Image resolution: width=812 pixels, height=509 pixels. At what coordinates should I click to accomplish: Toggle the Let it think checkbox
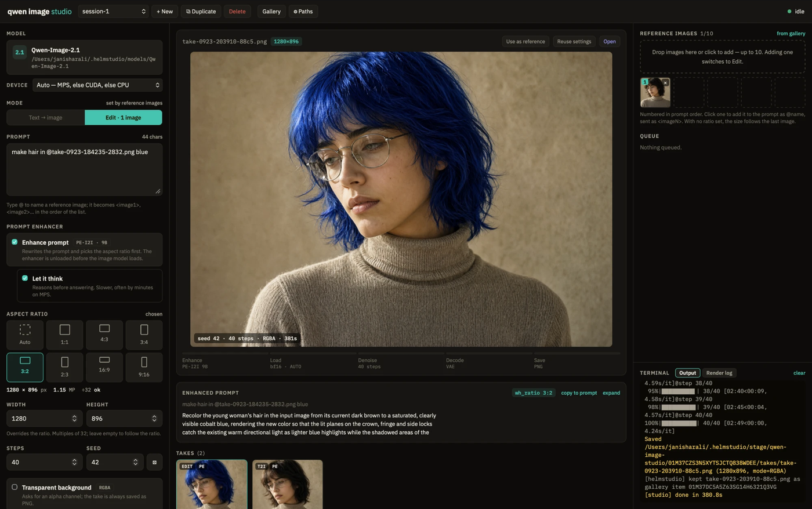25,278
